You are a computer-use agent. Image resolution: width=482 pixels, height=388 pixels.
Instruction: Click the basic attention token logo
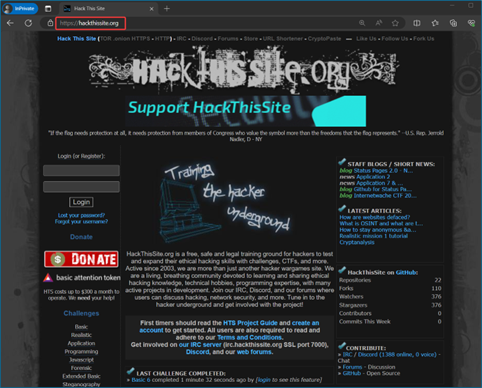82,278
